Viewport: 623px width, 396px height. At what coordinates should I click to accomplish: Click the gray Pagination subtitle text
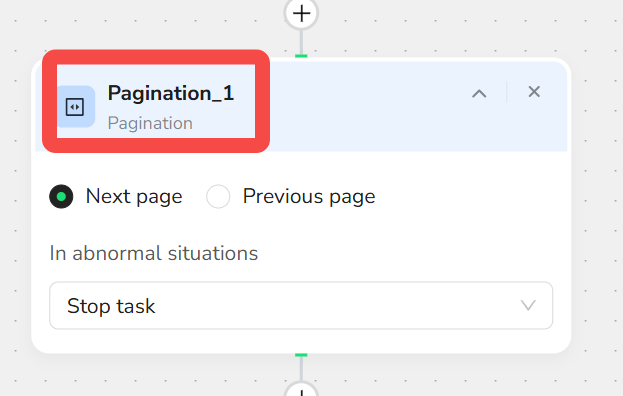(150, 123)
